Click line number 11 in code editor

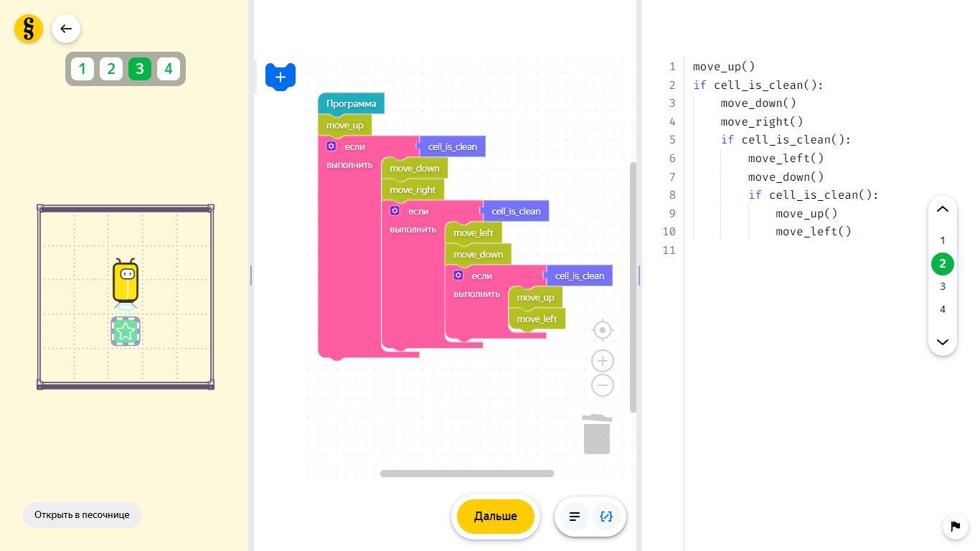point(669,250)
